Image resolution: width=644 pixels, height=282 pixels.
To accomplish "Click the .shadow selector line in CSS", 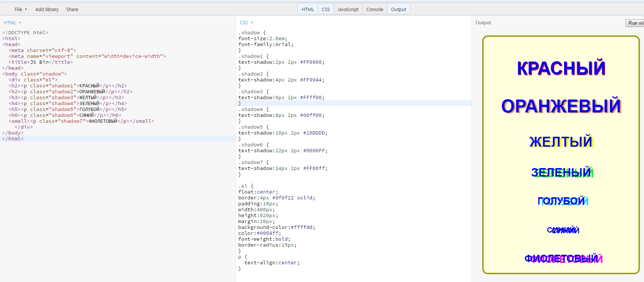I will (252, 32).
